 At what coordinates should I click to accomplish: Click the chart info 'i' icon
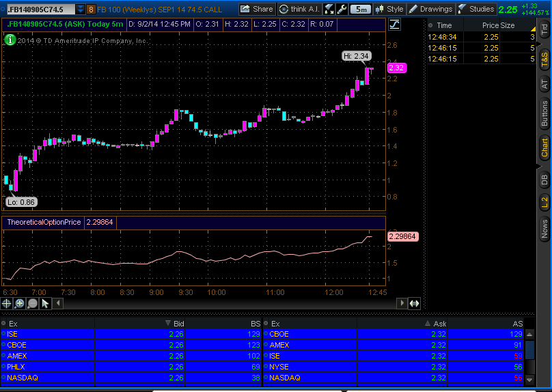(x=10, y=40)
